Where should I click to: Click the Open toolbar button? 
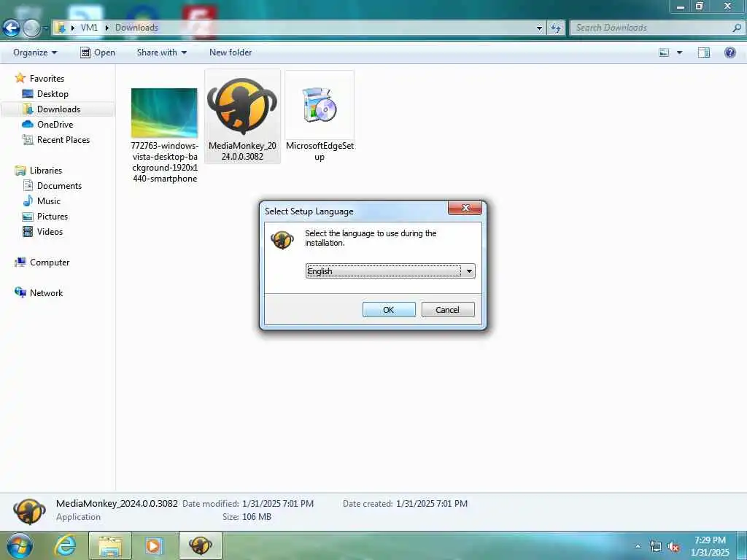[x=98, y=52]
